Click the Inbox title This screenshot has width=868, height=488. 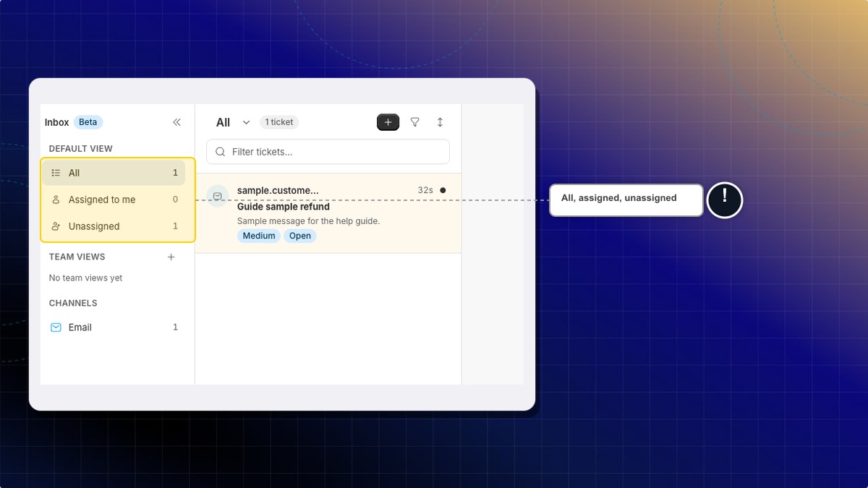[x=57, y=122]
